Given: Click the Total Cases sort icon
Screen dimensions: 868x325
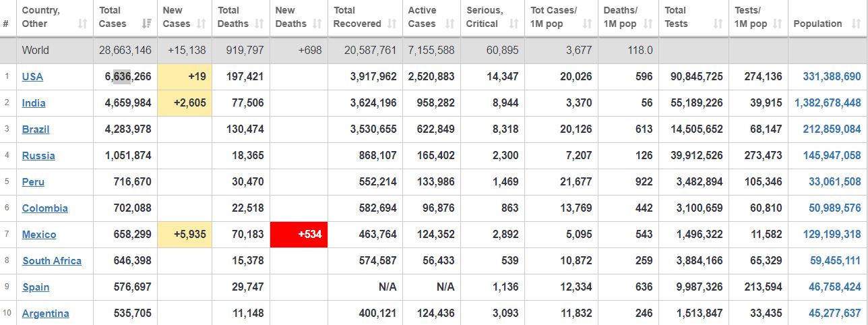Looking at the screenshot, I should (x=146, y=24).
